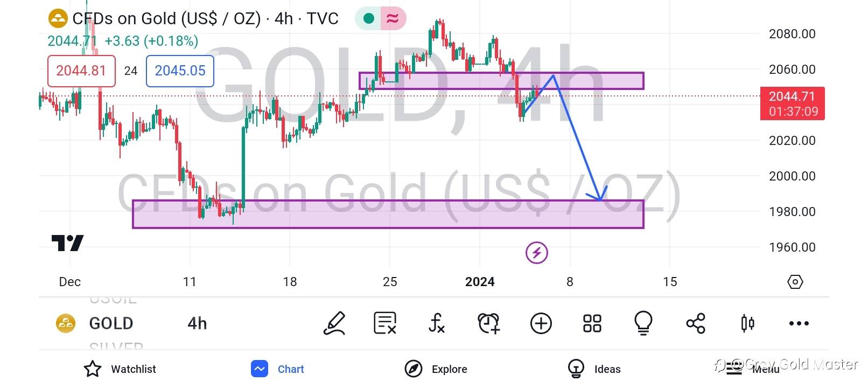Open the notes list icon
The width and height of the screenshot is (868, 388).
[x=385, y=323]
